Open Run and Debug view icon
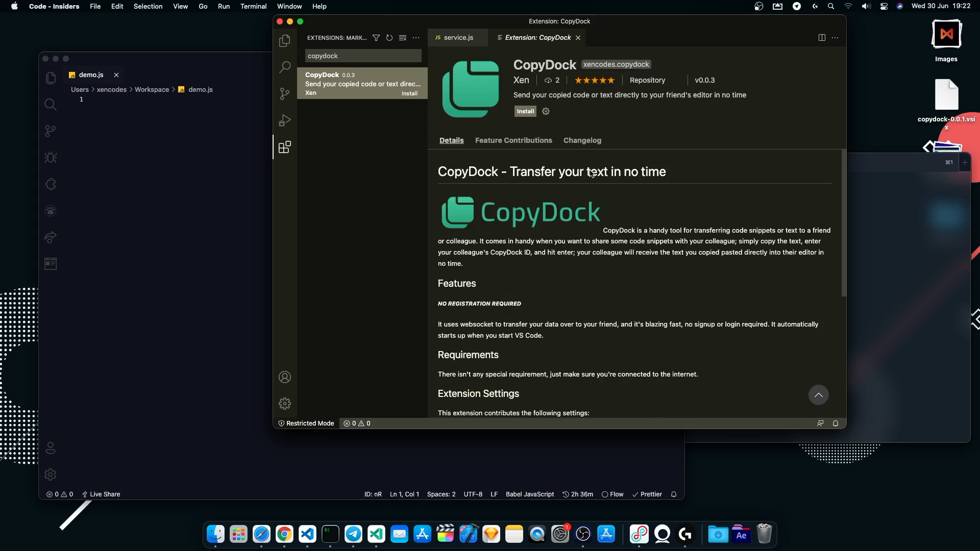Screen dimensions: 980x551 [285, 121]
